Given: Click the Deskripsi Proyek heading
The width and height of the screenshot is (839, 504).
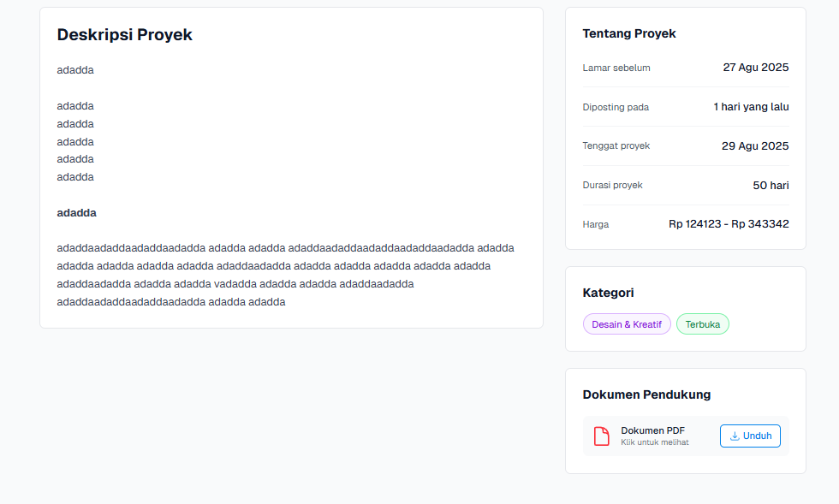Looking at the screenshot, I should click(x=124, y=35).
